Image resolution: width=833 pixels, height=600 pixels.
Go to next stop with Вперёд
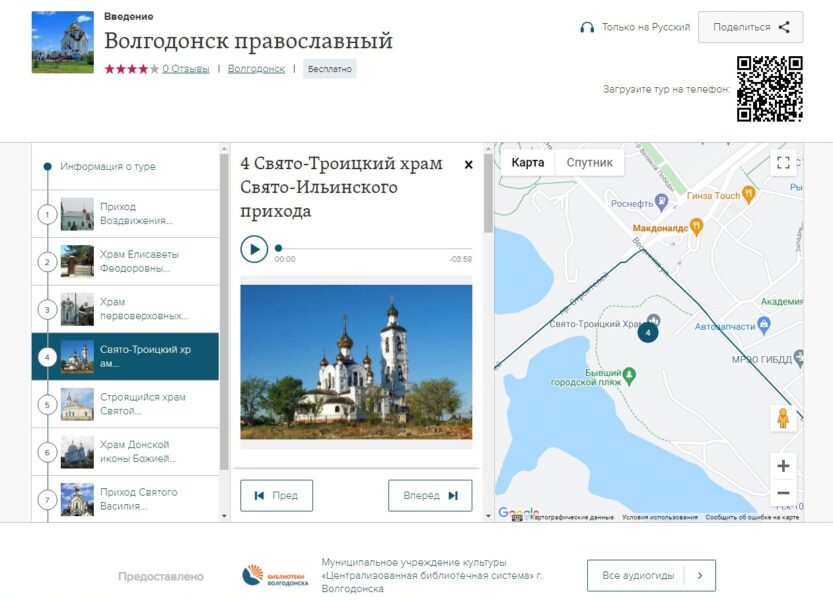coord(430,495)
